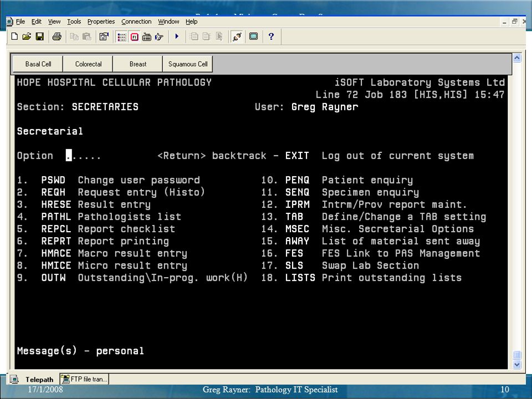Click the full screen monitor icon

(253, 37)
